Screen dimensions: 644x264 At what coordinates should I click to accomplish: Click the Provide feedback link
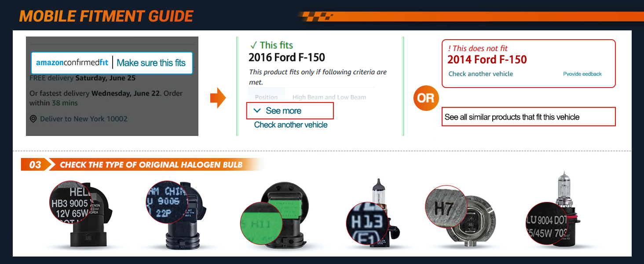tap(582, 74)
